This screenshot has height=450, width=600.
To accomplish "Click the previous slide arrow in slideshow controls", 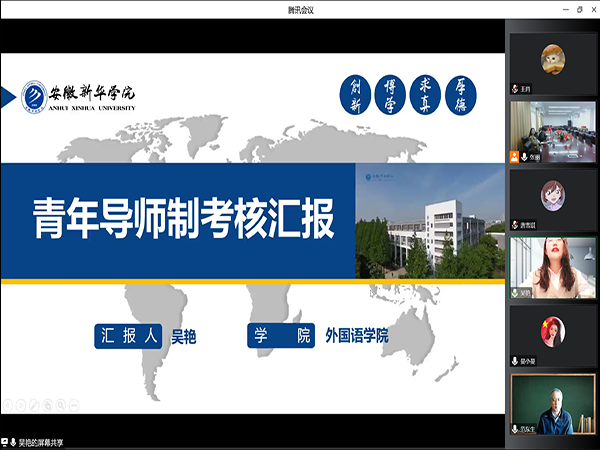I will [8, 405].
